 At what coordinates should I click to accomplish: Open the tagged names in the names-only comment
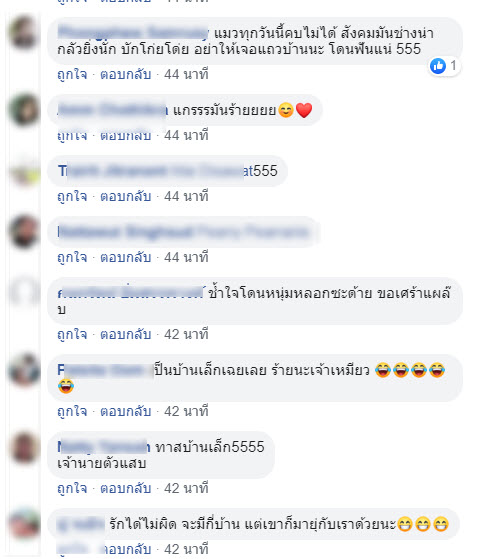[x=184, y=232]
